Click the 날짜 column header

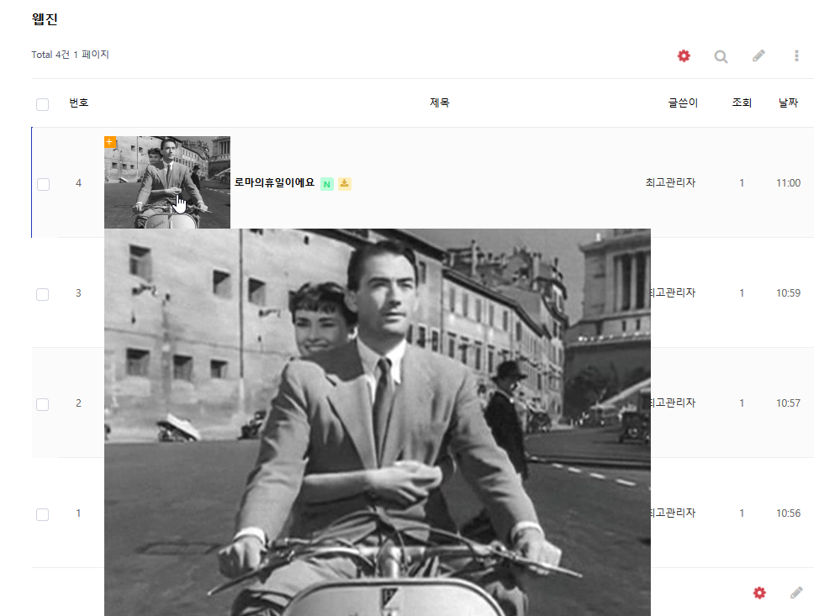pyautogui.click(x=788, y=103)
